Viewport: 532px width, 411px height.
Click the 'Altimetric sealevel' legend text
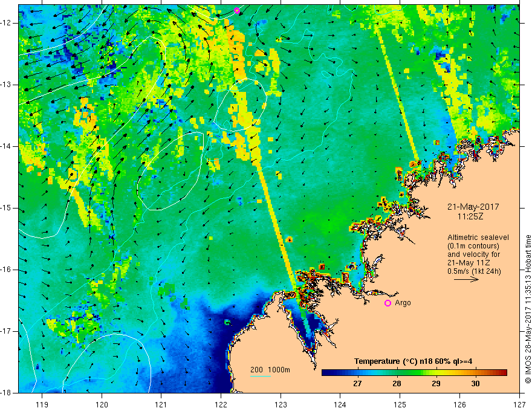click(x=478, y=238)
